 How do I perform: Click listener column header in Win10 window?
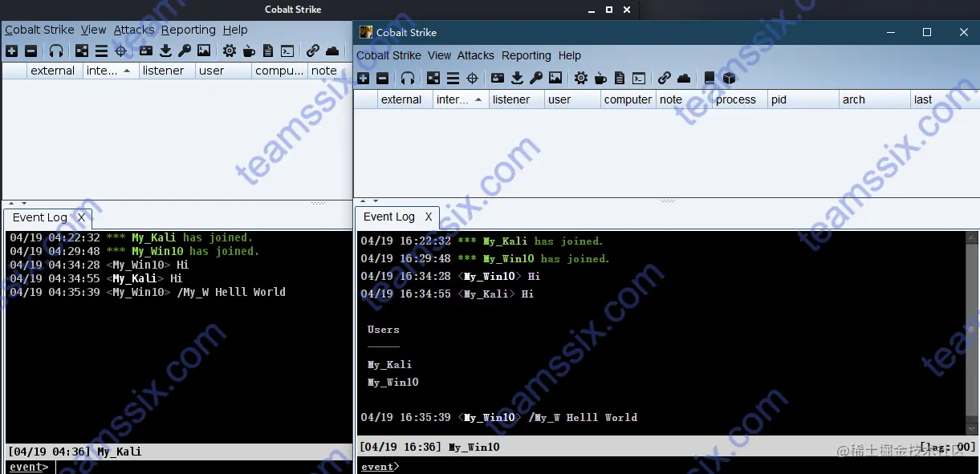(515, 99)
